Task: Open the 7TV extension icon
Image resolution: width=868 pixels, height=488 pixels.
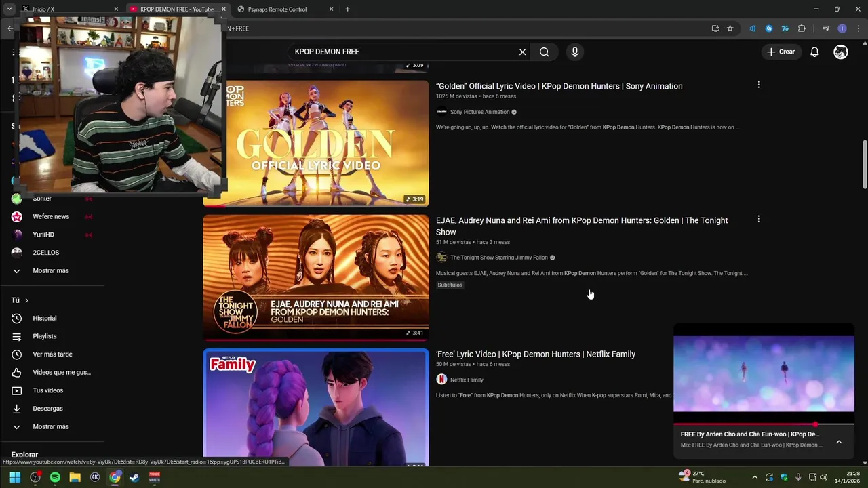Action: [x=785, y=28]
